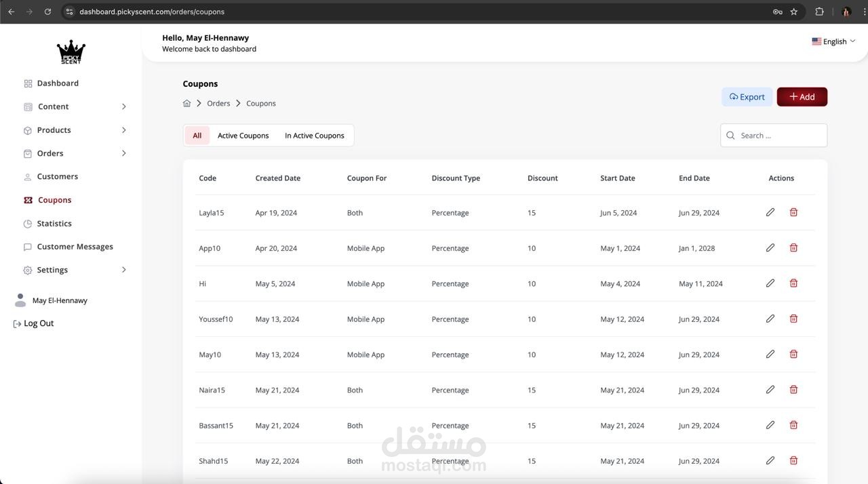Delete the Naira15 coupon via trash icon
Viewport: 868px width, 484px height.
[793, 389]
